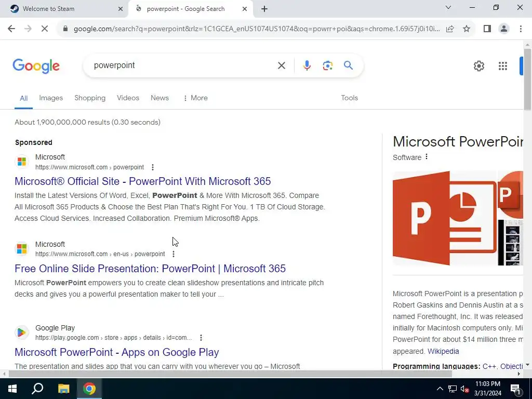Open Chrome three-dot menu
The image size is (532, 399).
(x=521, y=29)
